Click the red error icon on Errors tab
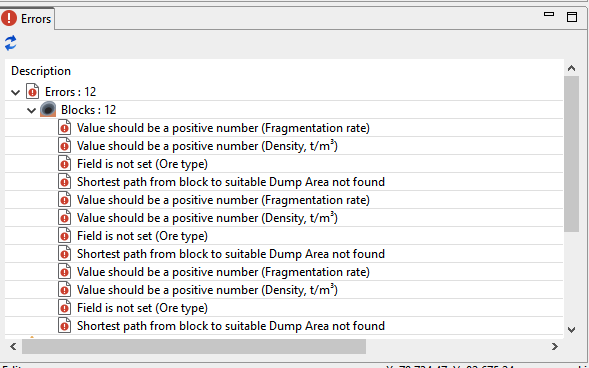 (9, 18)
